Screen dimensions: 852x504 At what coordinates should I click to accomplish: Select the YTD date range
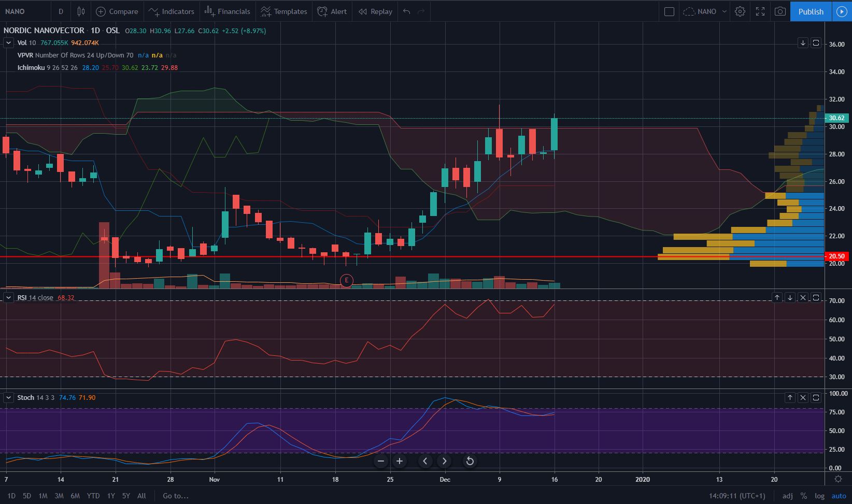point(93,496)
